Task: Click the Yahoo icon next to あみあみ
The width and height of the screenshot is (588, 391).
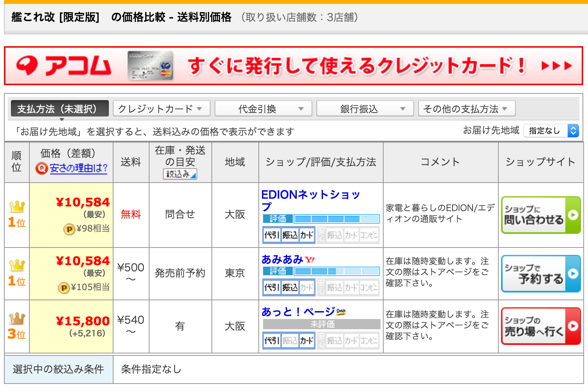Action: [x=310, y=260]
